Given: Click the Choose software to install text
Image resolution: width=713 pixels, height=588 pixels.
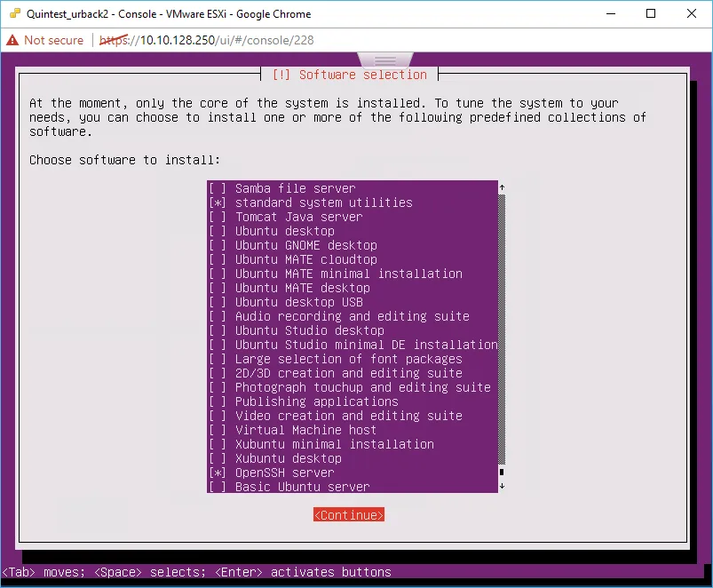Looking at the screenshot, I should point(124,160).
